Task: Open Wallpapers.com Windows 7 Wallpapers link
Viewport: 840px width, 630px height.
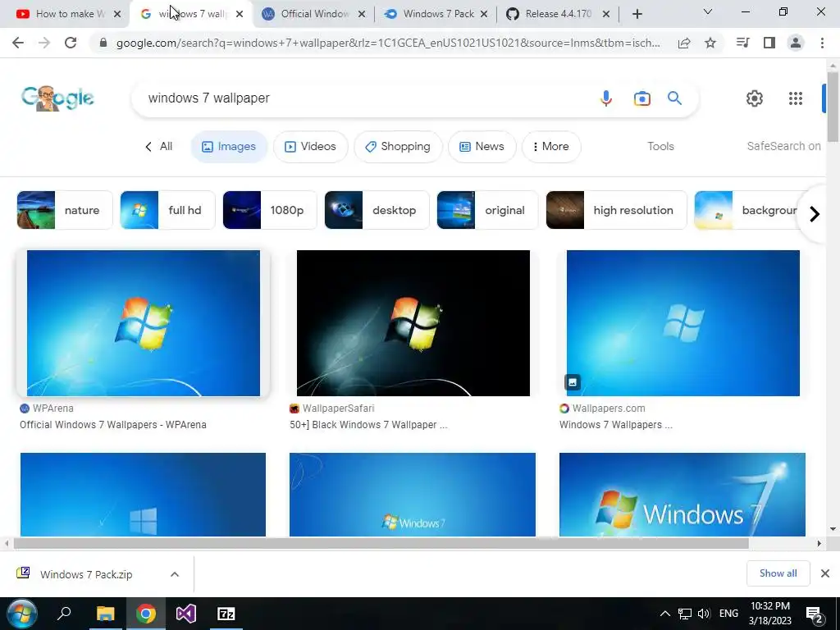Action: [616, 425]
